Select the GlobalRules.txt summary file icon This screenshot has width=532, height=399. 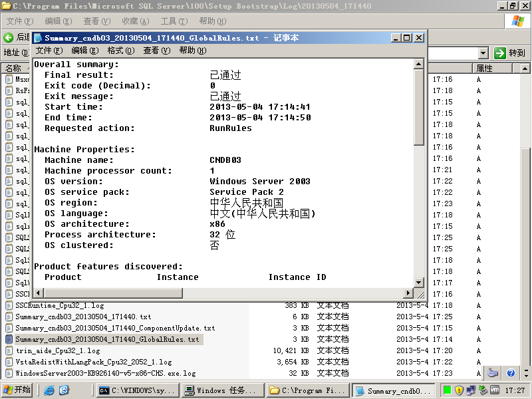tap(9, 339)
